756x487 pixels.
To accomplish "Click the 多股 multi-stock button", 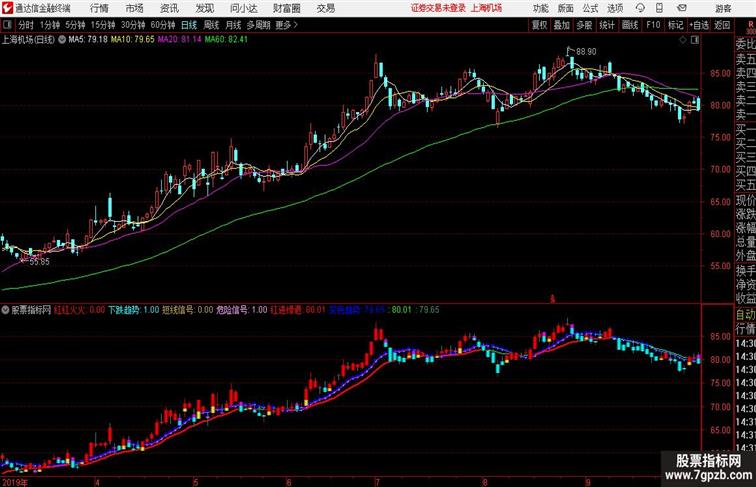I will 584,25.
